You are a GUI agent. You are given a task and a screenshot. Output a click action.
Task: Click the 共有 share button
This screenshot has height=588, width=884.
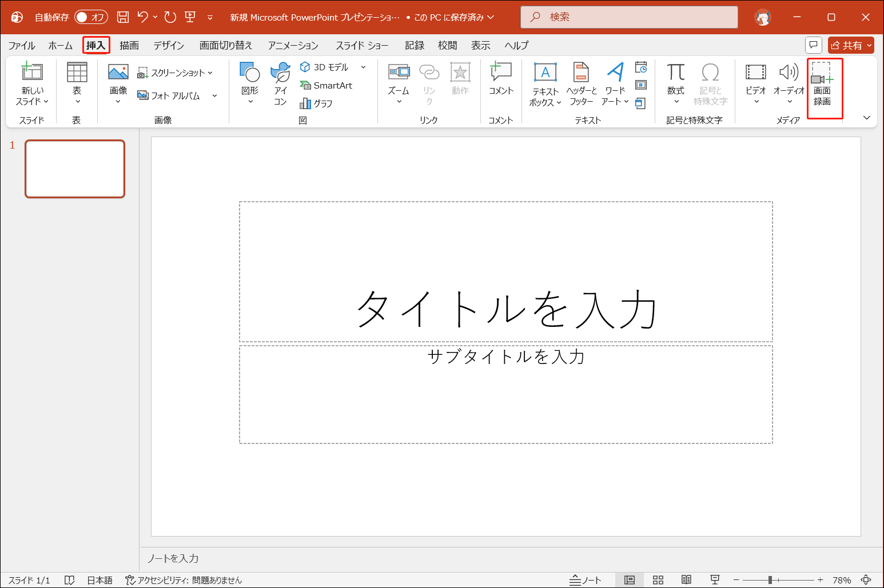(850, 45)
